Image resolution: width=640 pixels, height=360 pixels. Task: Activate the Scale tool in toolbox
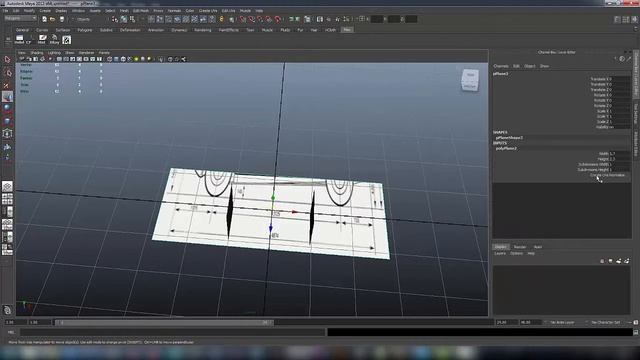[x=7, y=120]
